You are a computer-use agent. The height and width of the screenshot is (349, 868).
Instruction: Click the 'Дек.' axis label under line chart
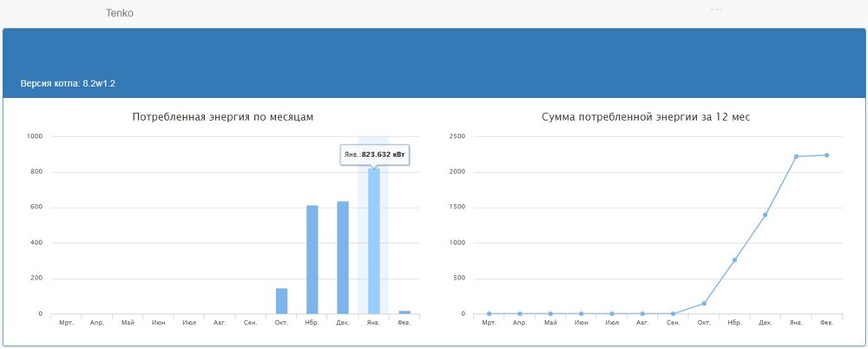[766, 322]
